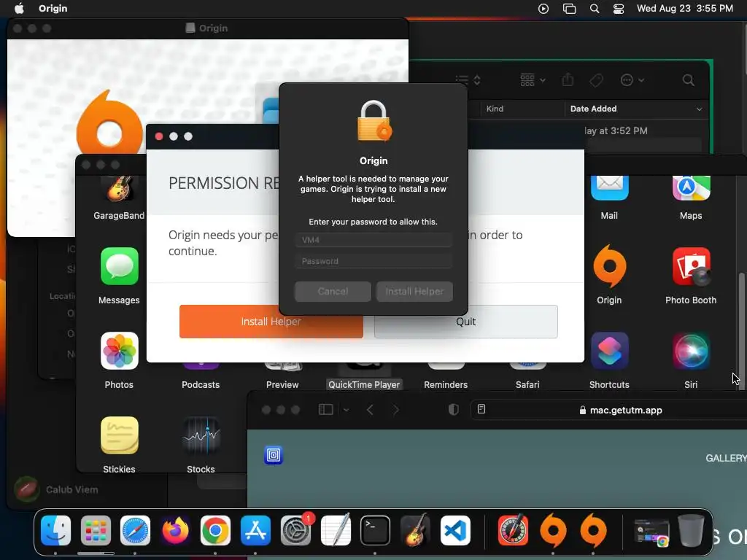Open TextEdit from the Dock
The height and width of the screenshot is (560, 747).
[336, 531]
